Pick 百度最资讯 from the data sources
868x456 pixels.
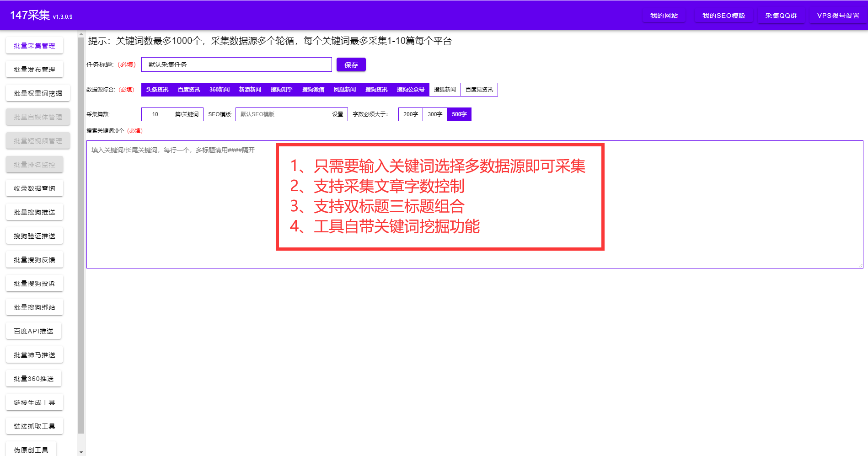coord(479,89)
